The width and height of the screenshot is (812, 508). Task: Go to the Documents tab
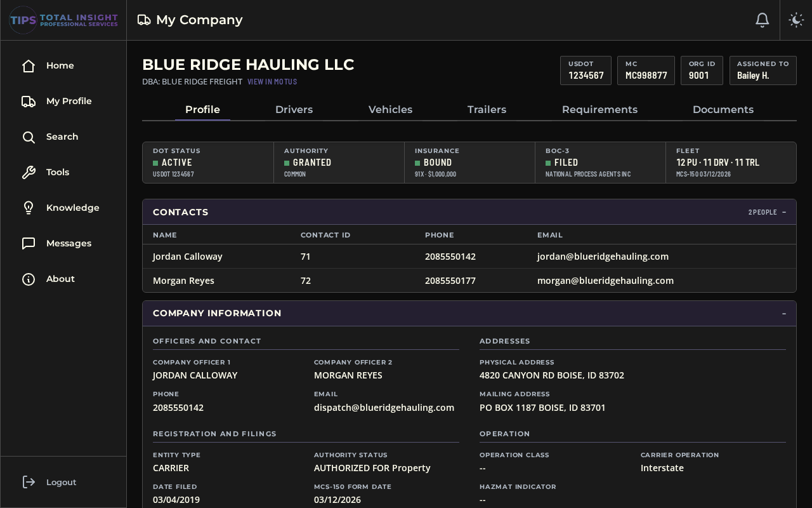pyautogui.click(x=723, y=109)
